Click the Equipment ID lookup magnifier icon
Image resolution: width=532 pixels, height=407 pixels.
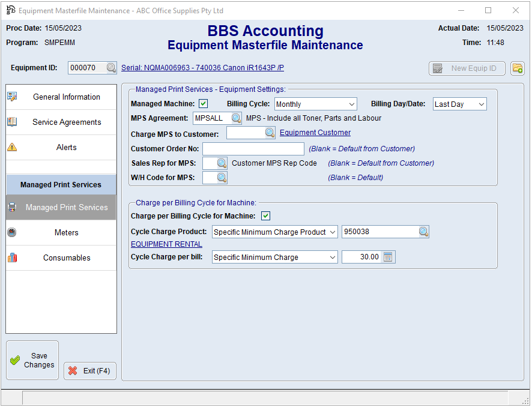(111, 68)
